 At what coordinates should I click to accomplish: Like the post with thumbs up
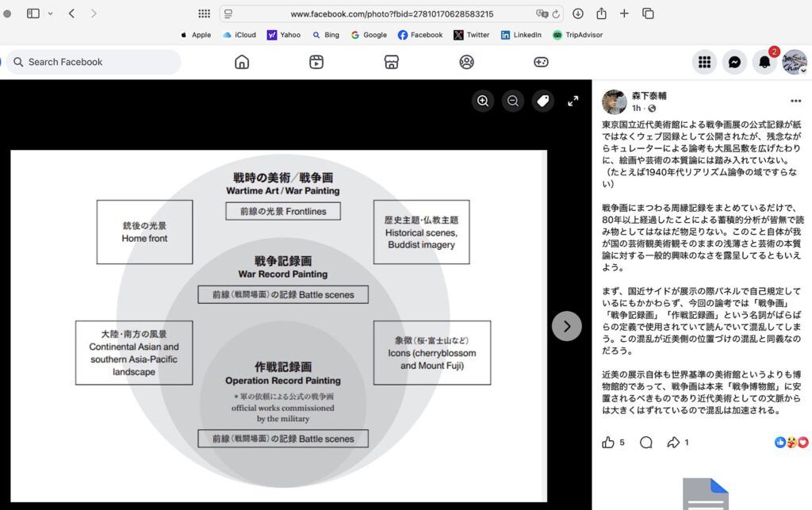[608, 443]
